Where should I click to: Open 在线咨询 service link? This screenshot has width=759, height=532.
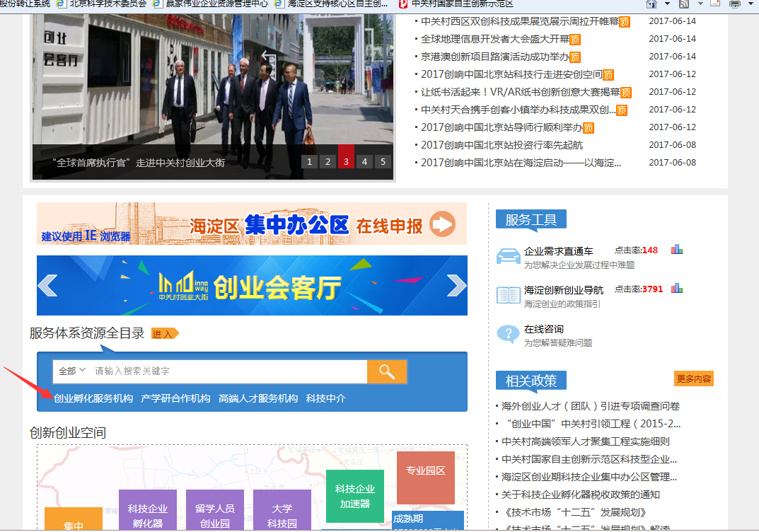pyautogui.click(x=544, y=329)
